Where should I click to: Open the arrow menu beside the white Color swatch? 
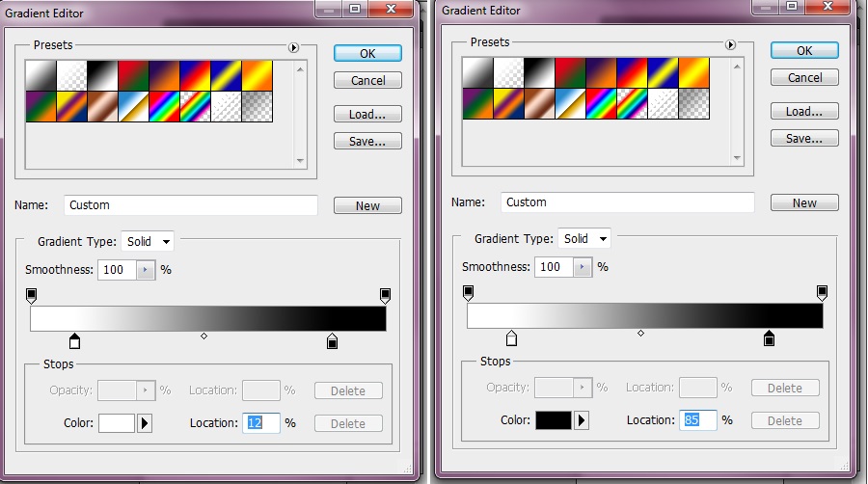pos(146,423)
